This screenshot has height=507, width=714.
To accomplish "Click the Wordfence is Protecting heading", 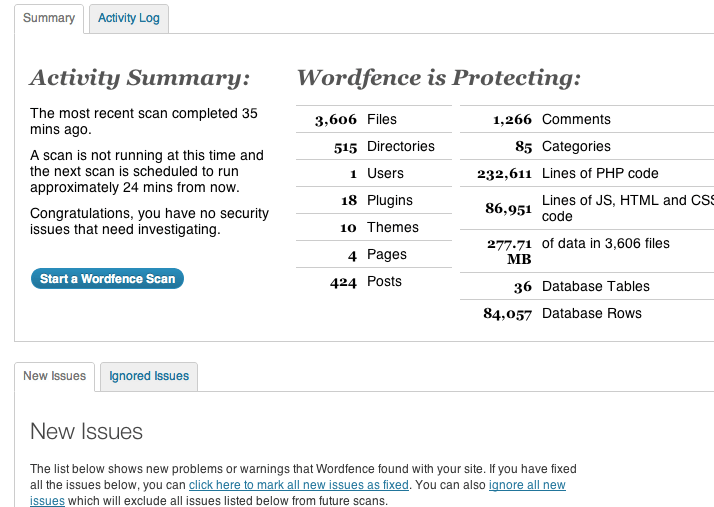I will coord(439,77).
